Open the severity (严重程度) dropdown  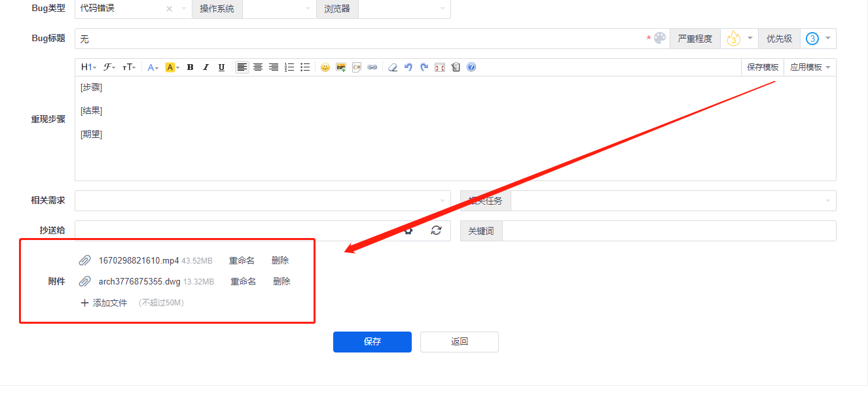[738, 39]
